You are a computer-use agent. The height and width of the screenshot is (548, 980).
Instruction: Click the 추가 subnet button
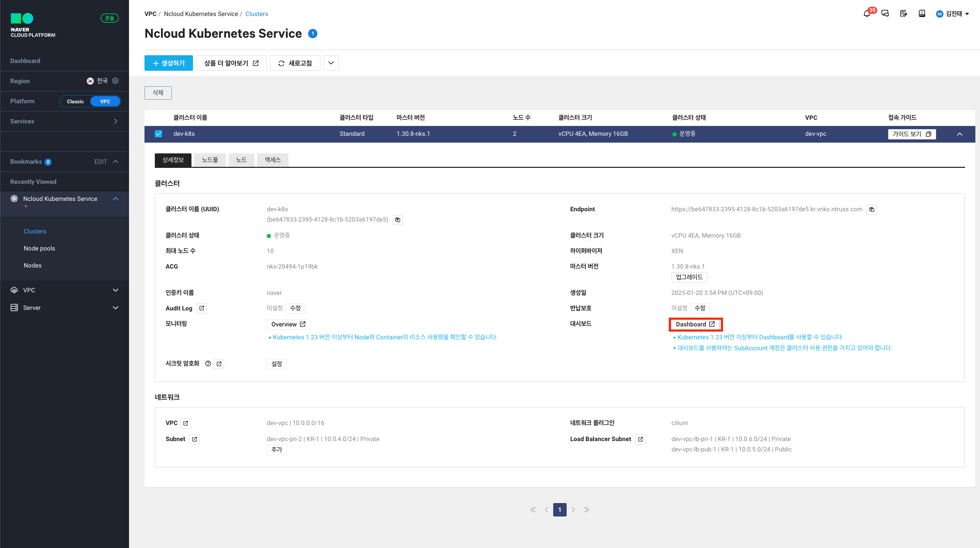click(277, 450)
